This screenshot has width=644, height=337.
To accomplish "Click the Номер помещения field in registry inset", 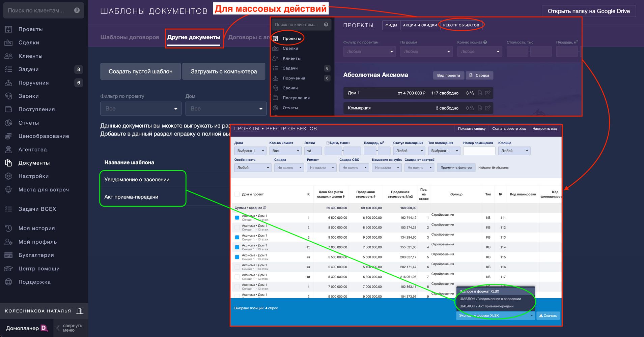I will point(479,151).
